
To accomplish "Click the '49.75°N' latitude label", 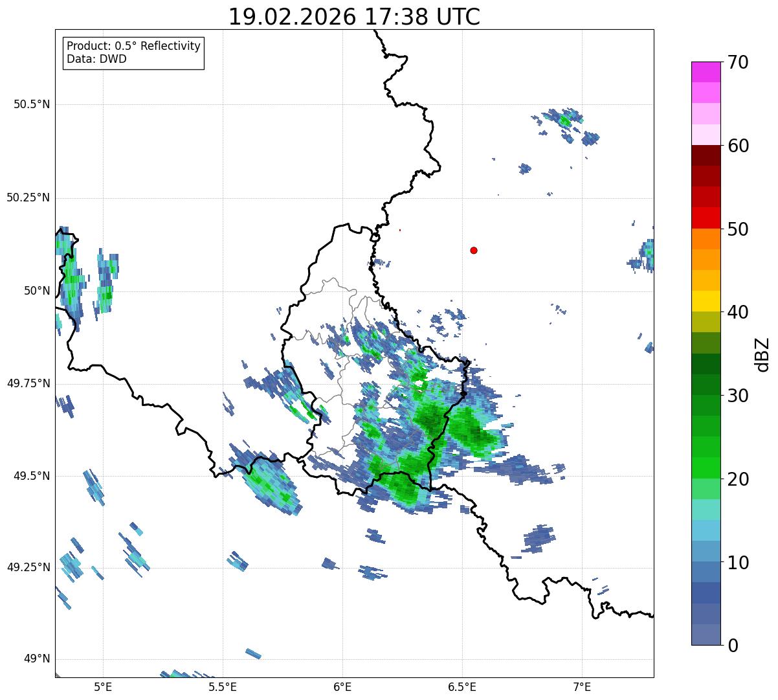I will [28, 383].
